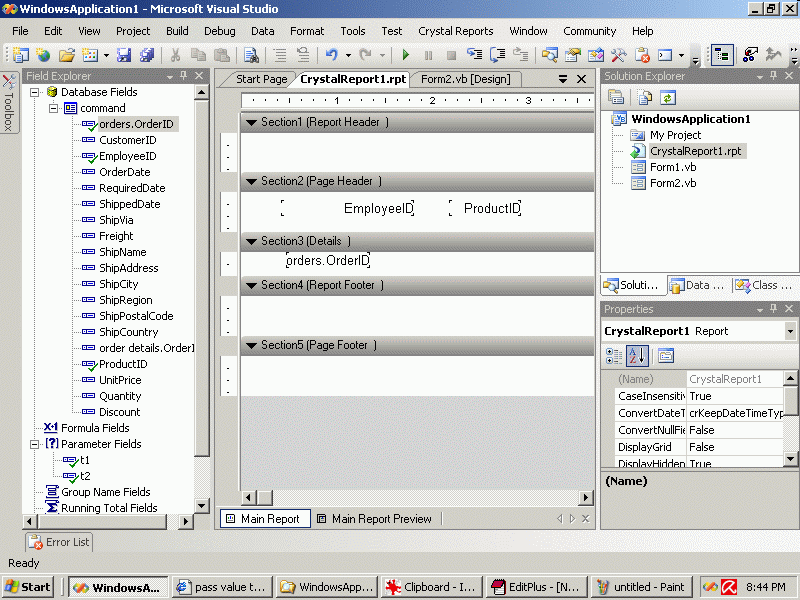Switch to the Data Sources tab
This screenshot has height=600, width=800.
point(698,285)
